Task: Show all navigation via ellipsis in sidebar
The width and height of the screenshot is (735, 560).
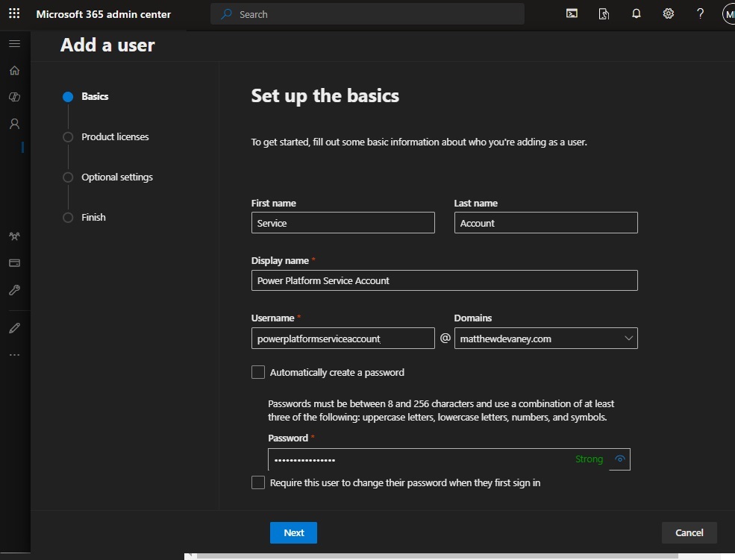Action: [x=14, y=354]
